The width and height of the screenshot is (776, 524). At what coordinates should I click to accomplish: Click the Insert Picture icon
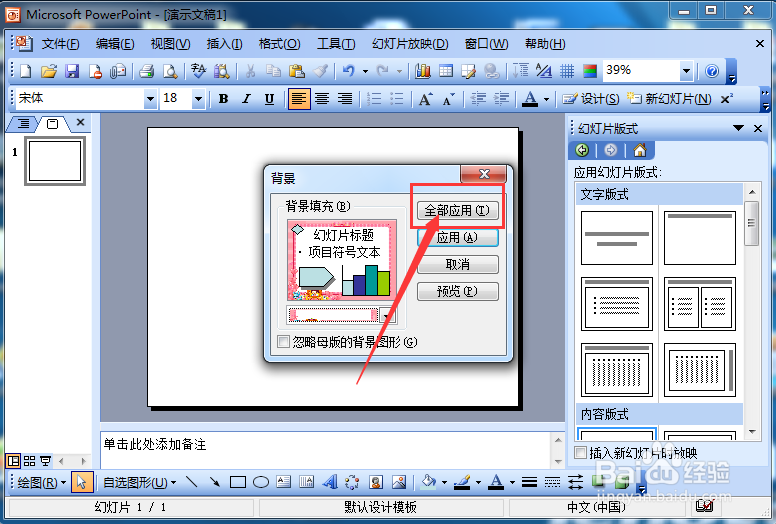coord(399,481)
